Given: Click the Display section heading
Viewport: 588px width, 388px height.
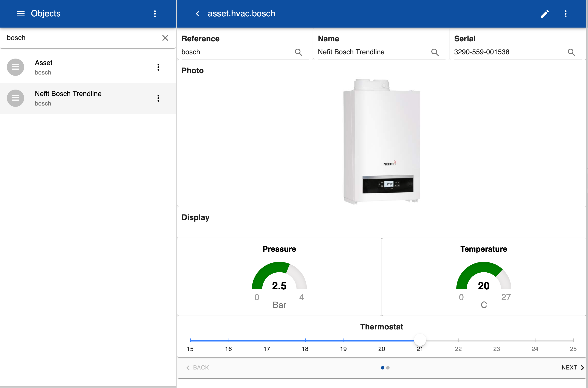Looking at the screenshot, I should point(195,217).
